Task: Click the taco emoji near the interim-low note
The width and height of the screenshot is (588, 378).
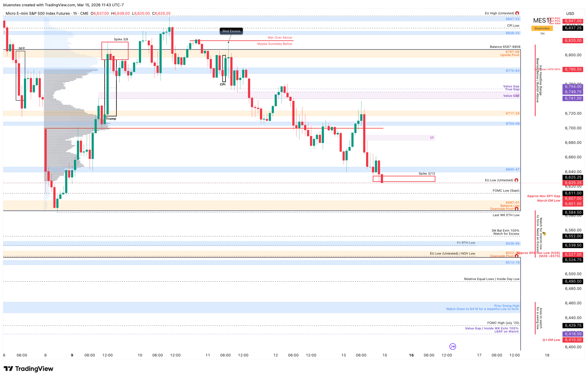Action: pos(544,234)
